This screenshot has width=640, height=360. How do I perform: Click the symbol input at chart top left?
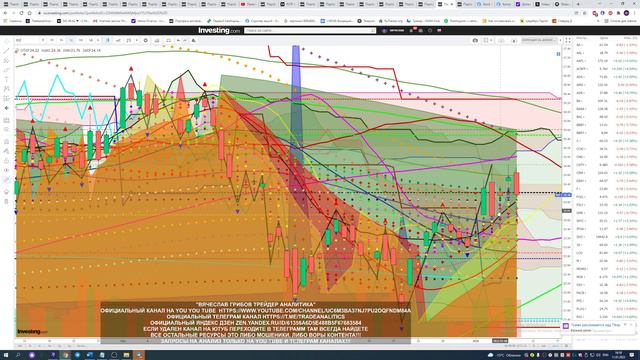point(28,40)
